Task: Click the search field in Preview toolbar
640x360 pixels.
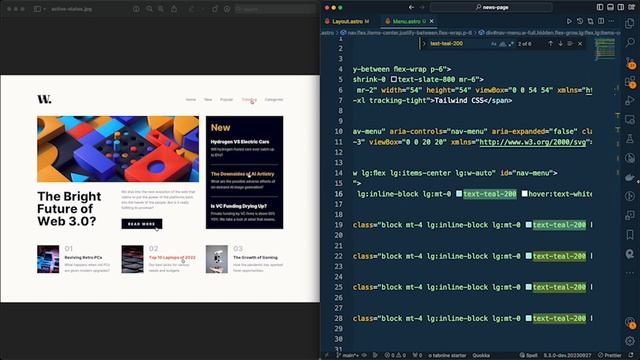Action: (276, 9)
